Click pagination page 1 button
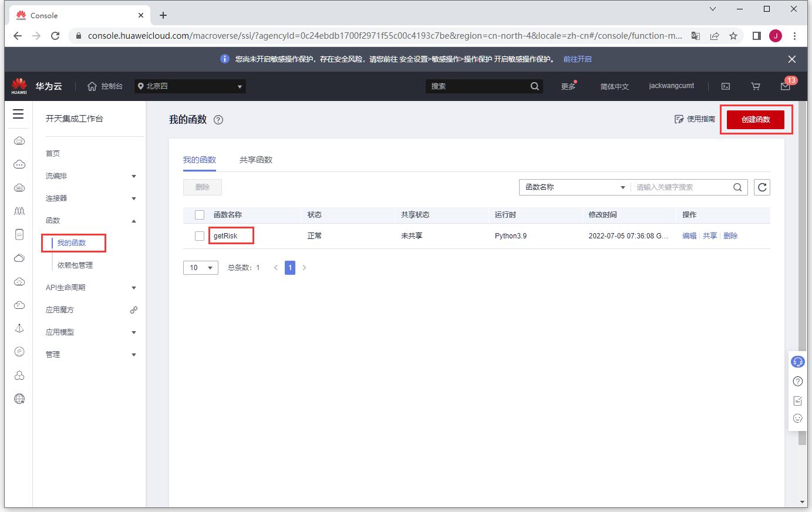This screenshot has width=812, height=512. point(290,268)
